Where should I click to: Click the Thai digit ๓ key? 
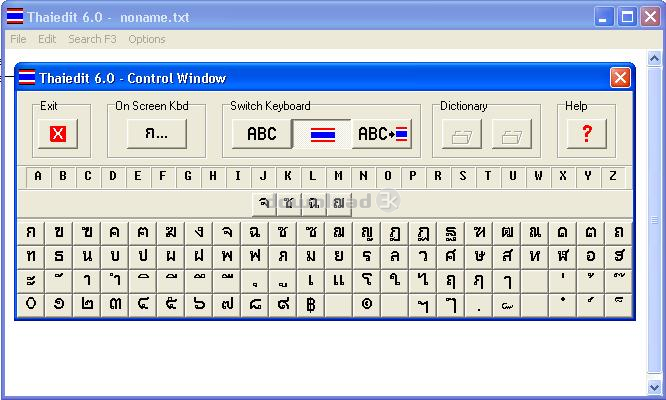click(x=115, y=305)
